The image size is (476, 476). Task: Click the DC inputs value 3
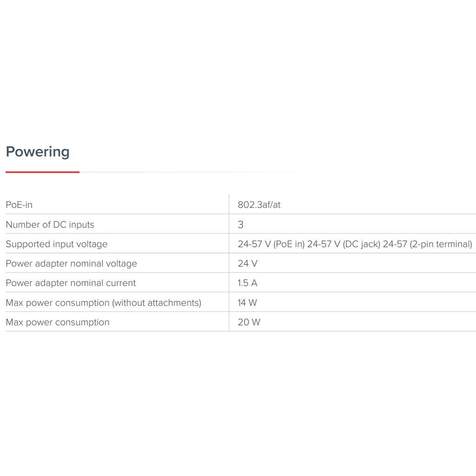pyautogui.click(x=240, y=225)
